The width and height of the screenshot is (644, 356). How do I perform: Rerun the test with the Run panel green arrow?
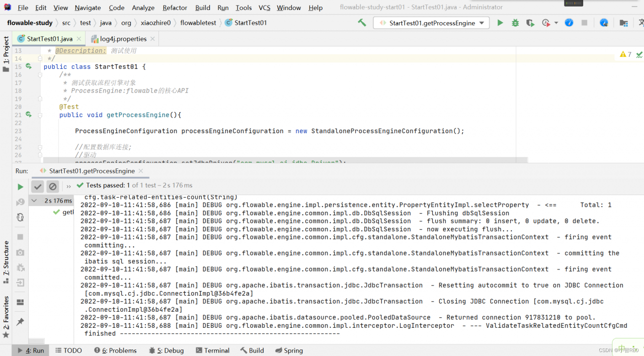(x=20, y=187)
